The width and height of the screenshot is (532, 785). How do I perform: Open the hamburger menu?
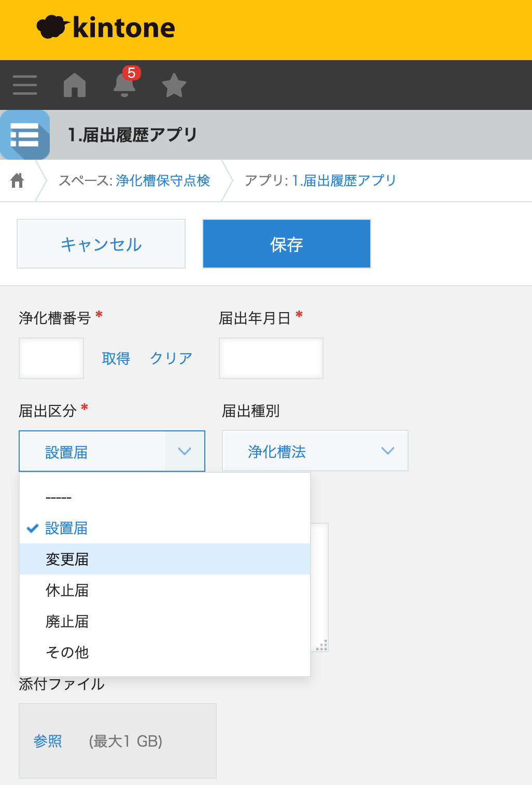[25, 85]
